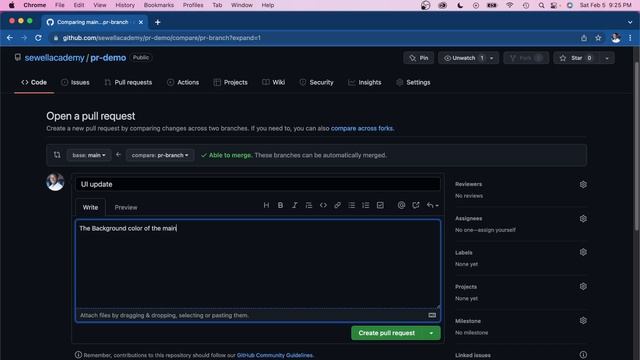Insert a quote block
Screen dimensions: 640x360
click(x=309, y=205)
